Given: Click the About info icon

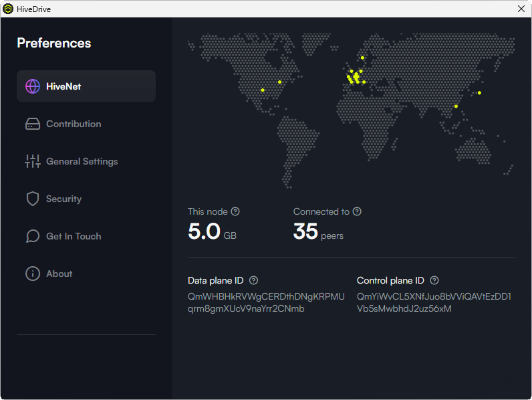Looking at the screenshot, I should (33, 274).
